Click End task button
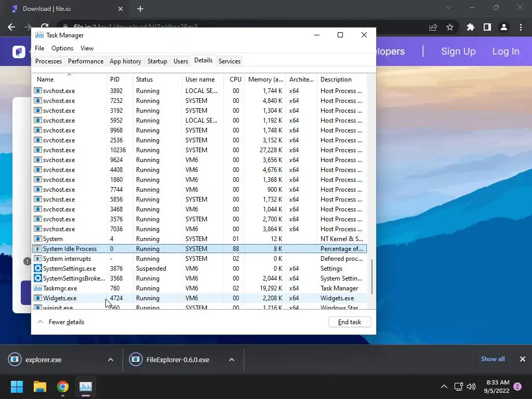This screenshot has height=399, width=532. tap(350, 322)
